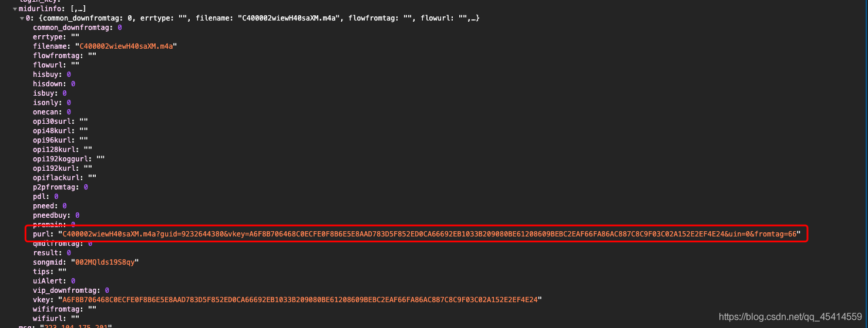
Task: Select the songmid value "002MQlds19S8qy"
Action: (x=105, y=262)
